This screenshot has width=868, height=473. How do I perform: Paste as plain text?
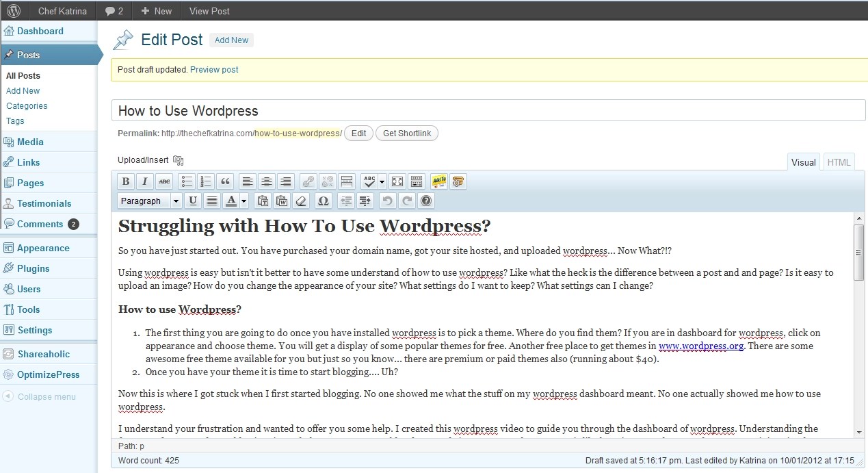click(x=262, y=201)
